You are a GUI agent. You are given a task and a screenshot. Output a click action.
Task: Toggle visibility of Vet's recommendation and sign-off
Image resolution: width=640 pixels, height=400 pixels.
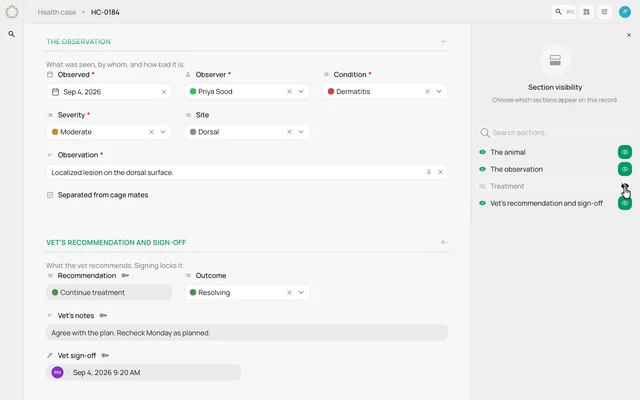click(624, 203)
